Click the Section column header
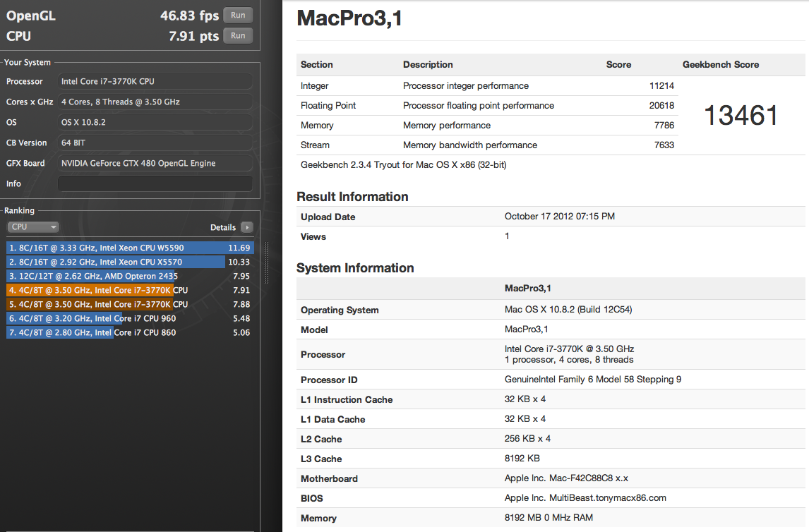Image resolution: width=809 pixels, height=532 pixels. point(317,64)
